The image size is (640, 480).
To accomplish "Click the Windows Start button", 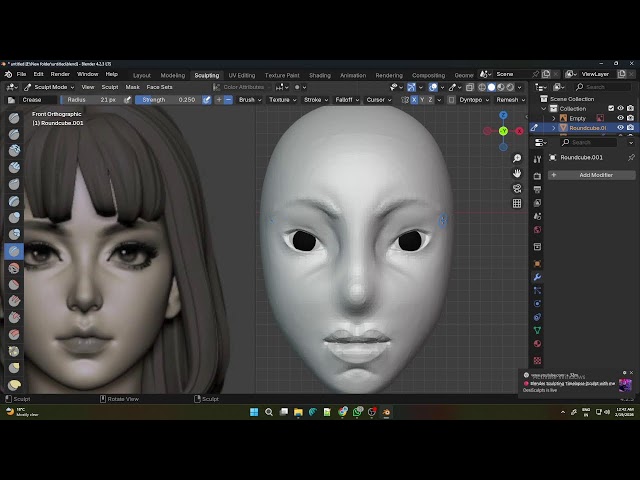I will [254, 412].
